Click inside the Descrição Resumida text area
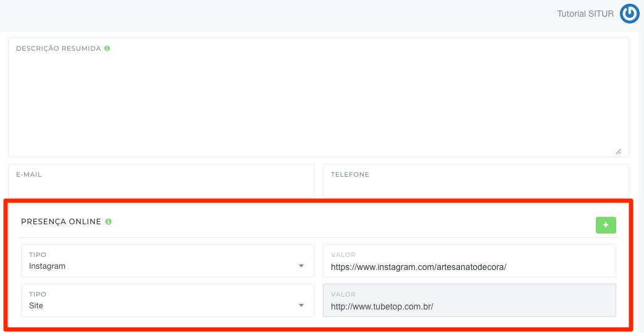This screenshot has width=644, height=333. pos(318,102)
